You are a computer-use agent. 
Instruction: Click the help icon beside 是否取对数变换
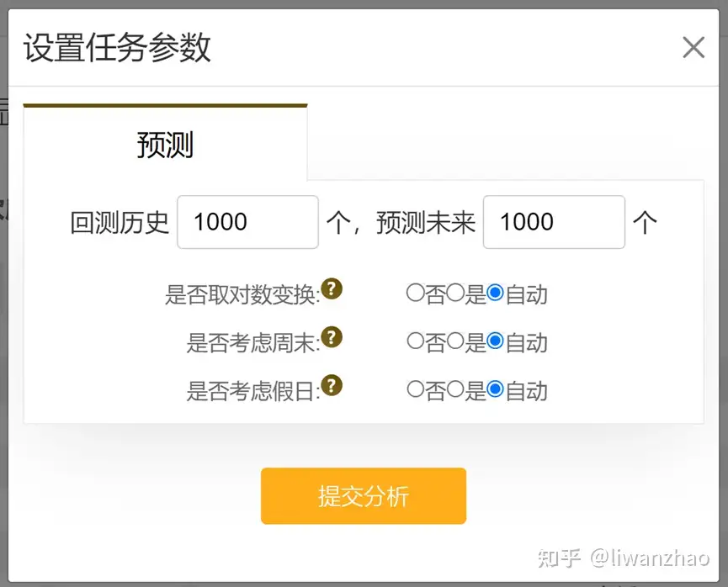coord(332,290)
